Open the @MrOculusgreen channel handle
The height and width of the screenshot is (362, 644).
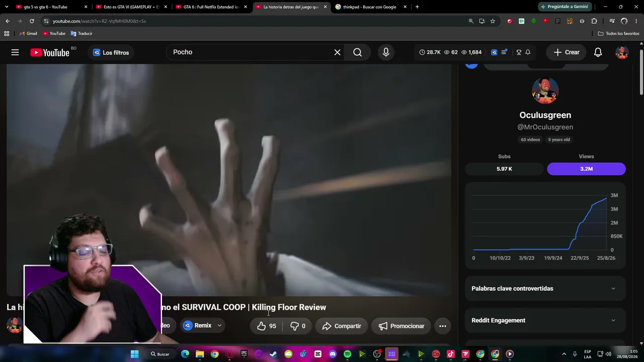[x=545, y=127]
